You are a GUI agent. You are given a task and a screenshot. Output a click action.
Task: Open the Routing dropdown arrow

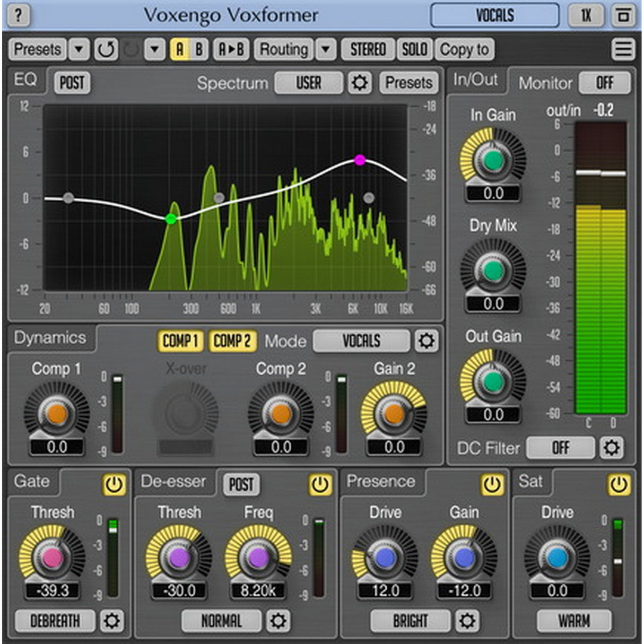(324, 49)
